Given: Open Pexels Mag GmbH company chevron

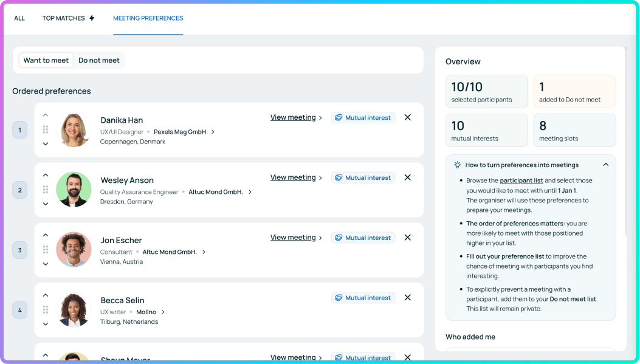Looking at the screenshot, I should coord(213,132).
